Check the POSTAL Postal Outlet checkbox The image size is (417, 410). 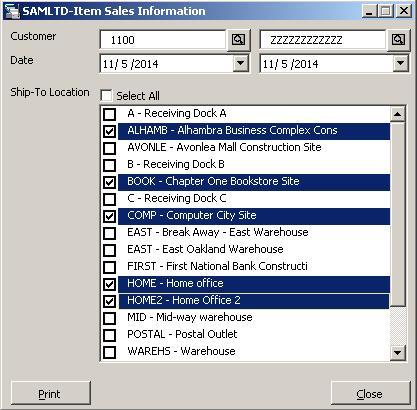[x=109, y=335]
